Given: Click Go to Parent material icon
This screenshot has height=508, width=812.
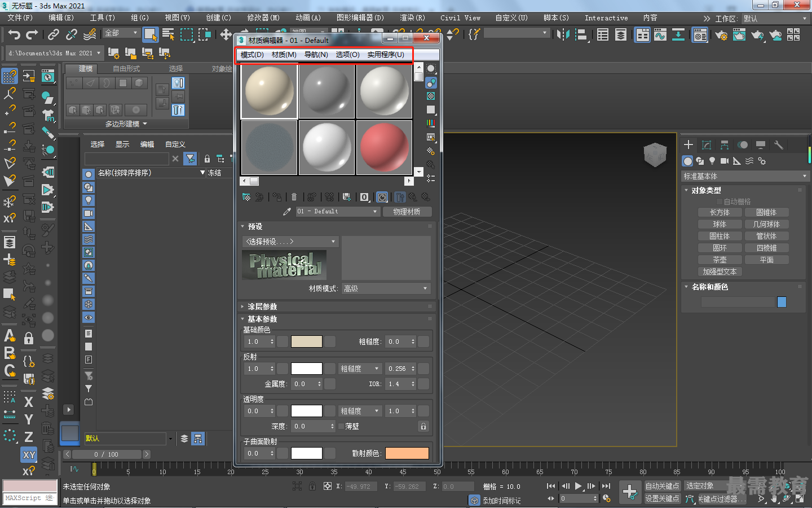Looking at the screenshot, I should coord(413,197).
